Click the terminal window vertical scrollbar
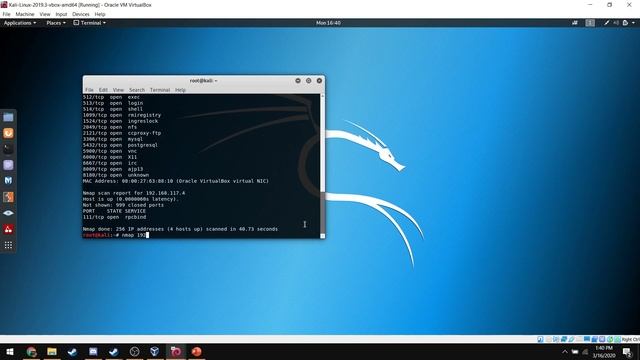 (x=322, y=165)
